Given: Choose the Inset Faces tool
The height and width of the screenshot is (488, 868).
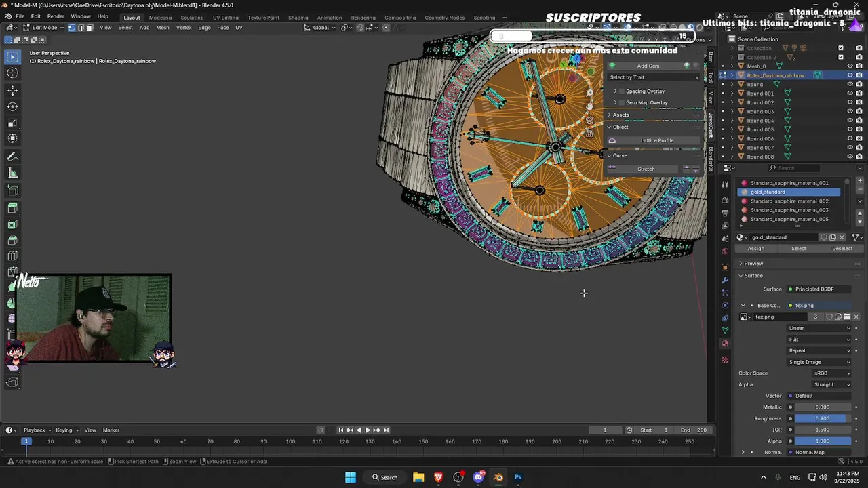Looking at the screenshot, I should (x=12, y=224).
